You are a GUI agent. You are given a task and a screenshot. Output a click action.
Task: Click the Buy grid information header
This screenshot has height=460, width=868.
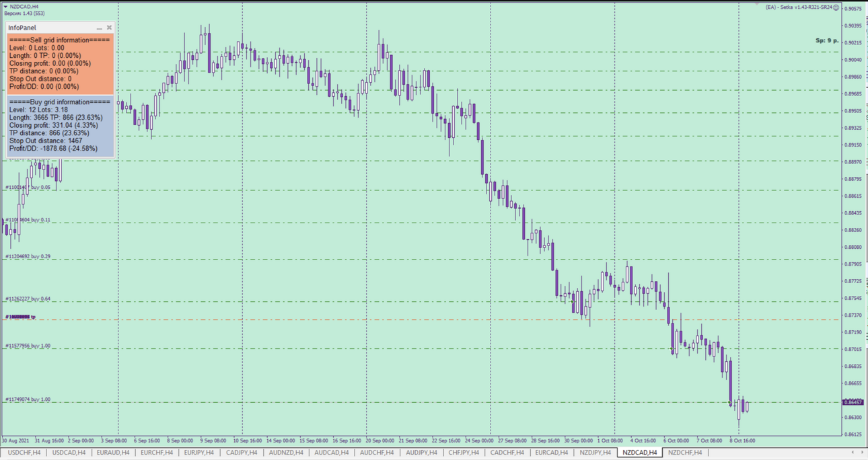coord(60,102)
